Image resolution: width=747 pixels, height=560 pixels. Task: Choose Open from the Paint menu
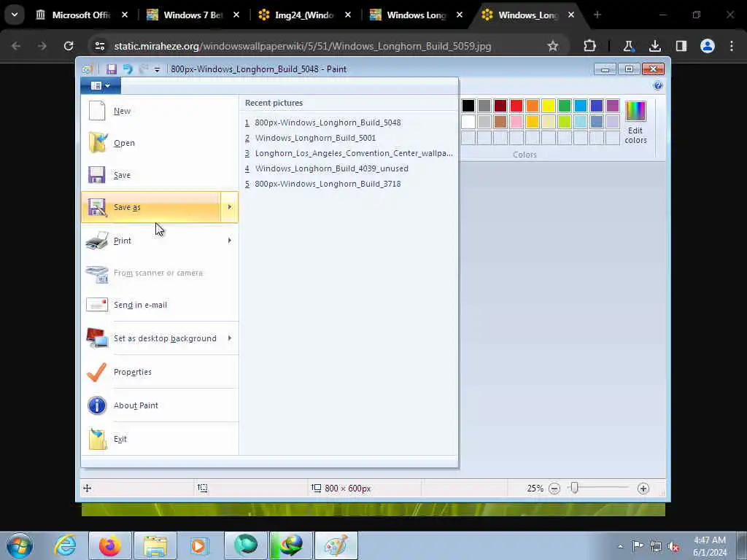(x=160, y=143)
